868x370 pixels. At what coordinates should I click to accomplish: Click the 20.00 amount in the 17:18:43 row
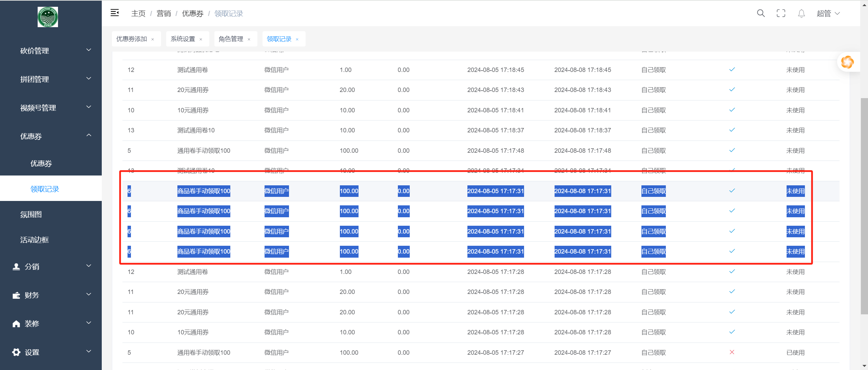click(347, 90)
